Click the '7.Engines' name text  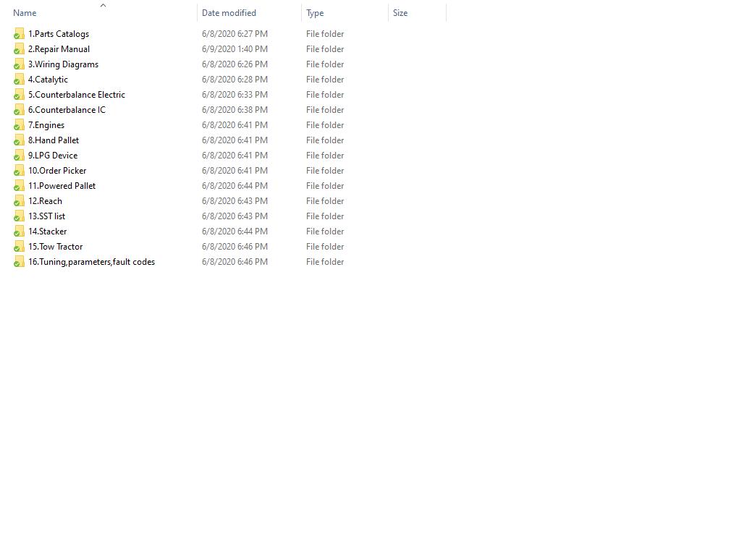point(46,125)
